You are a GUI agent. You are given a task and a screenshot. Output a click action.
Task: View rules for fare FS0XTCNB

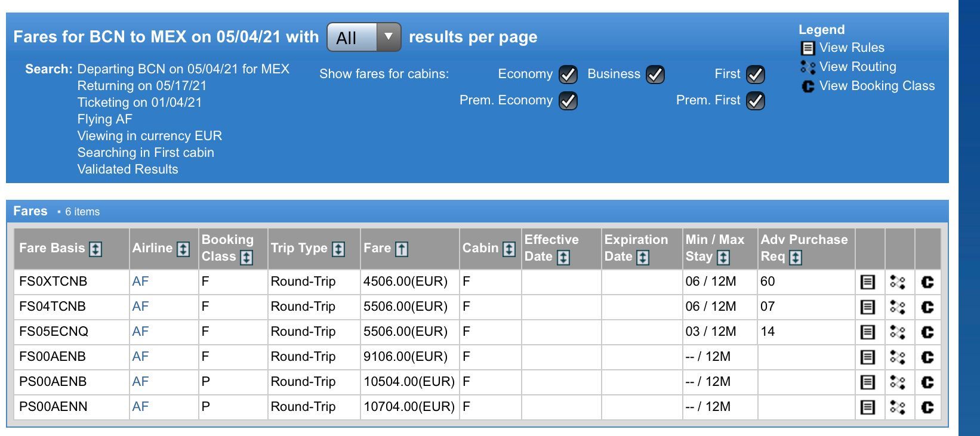(867, 282)
